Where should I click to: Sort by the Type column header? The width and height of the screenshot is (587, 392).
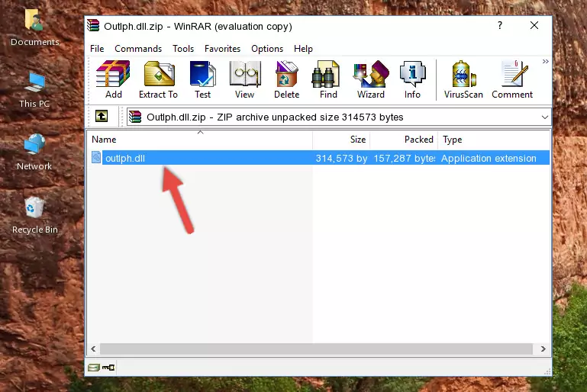click(494, 140)
